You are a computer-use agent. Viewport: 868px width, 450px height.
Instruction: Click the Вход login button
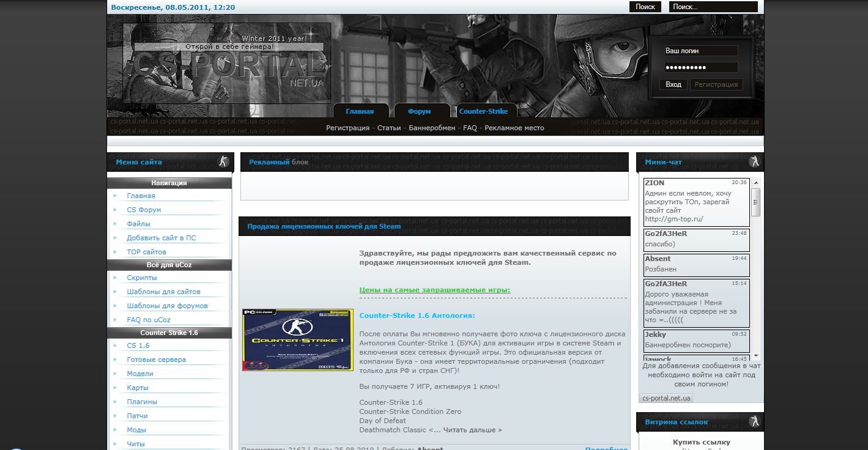click(673, 84)
